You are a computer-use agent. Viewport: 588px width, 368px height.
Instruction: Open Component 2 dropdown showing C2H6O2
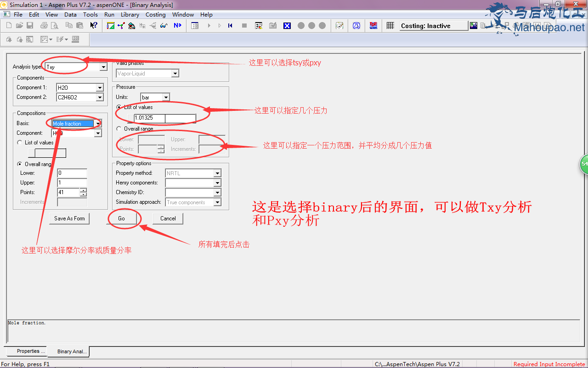pos(100,97)
